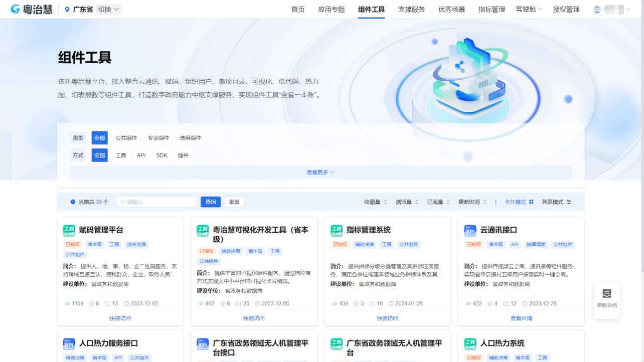Image resolution: width=644 pixels, height=362 pixels.
Task: Click the 人口热力服务接口 API icon
Action: tap(69, 344)
